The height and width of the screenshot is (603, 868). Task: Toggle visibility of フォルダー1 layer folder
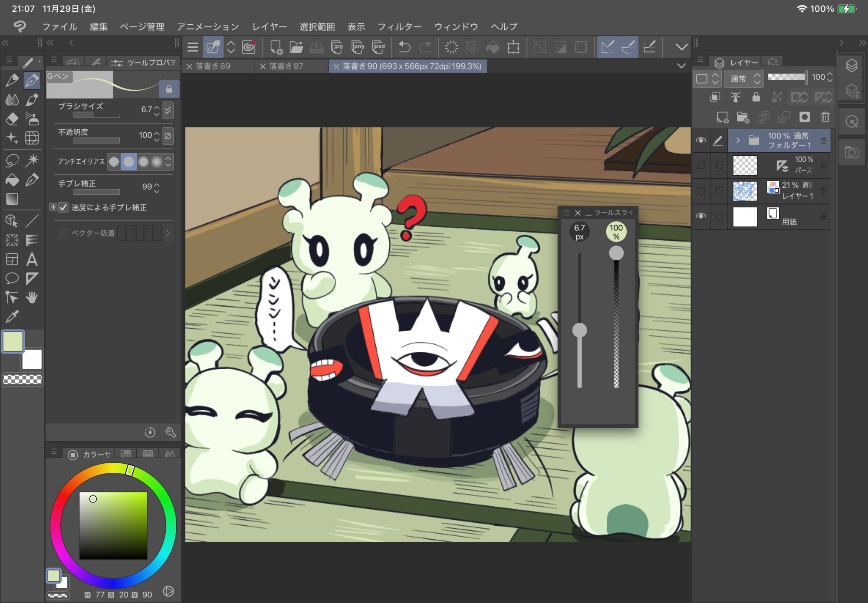pos(701,141)
